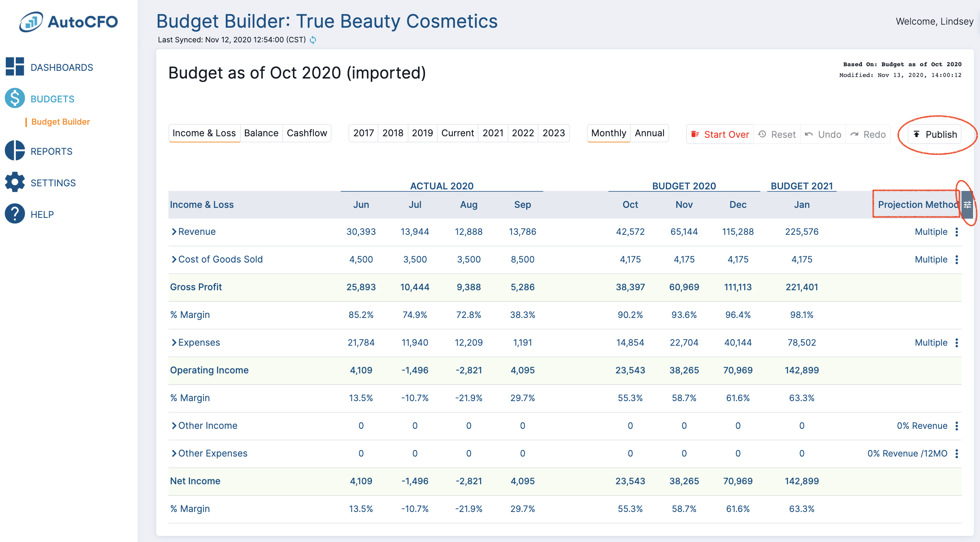Image resolution: width=980 pixels, height=542 pixels.
Task: Open three-dot menu for Other Expenses row
Action: tap(957, 453)
